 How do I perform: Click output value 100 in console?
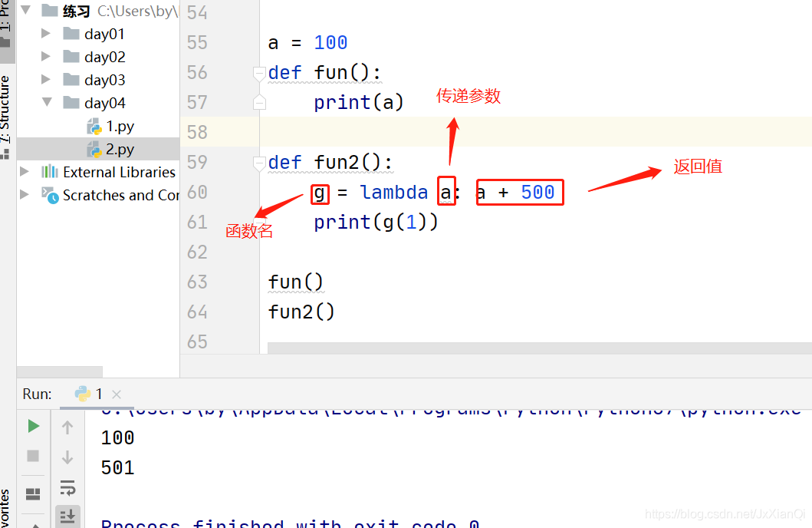click(x=117, y=438)
